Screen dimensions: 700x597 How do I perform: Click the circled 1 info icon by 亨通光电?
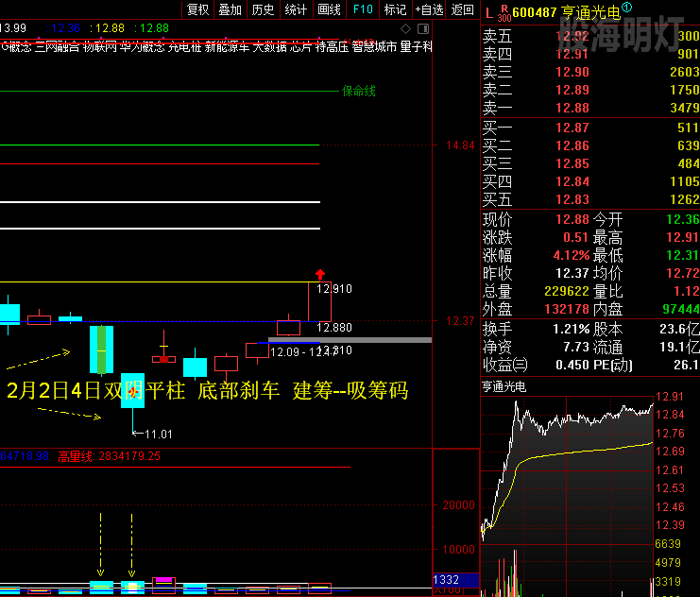tap(626, 7)
